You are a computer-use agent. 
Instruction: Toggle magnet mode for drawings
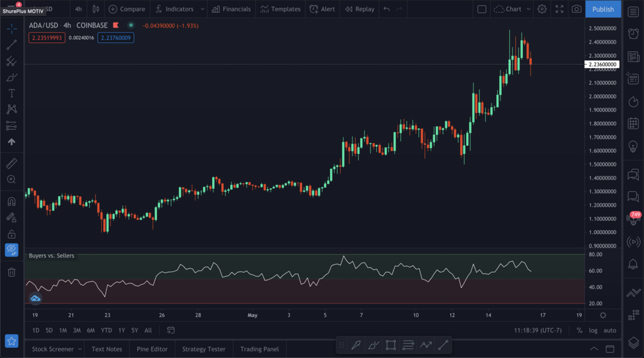(12, 201)
